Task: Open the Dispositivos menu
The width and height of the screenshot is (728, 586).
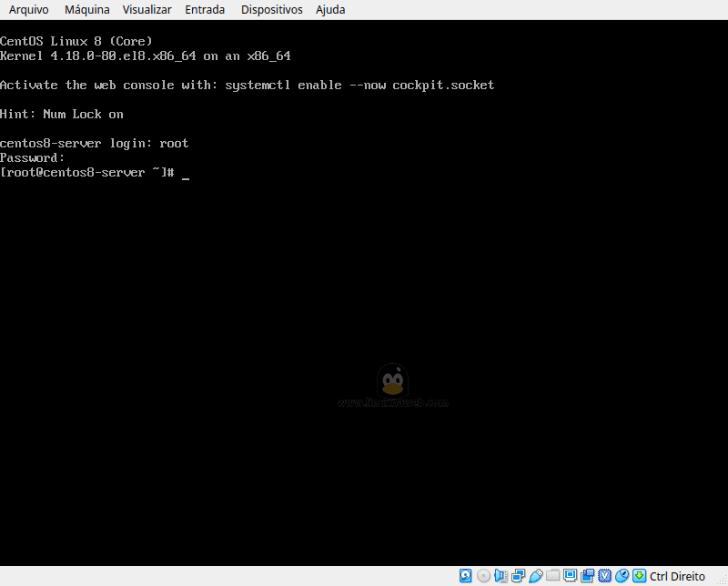Action: pos(271,10)
